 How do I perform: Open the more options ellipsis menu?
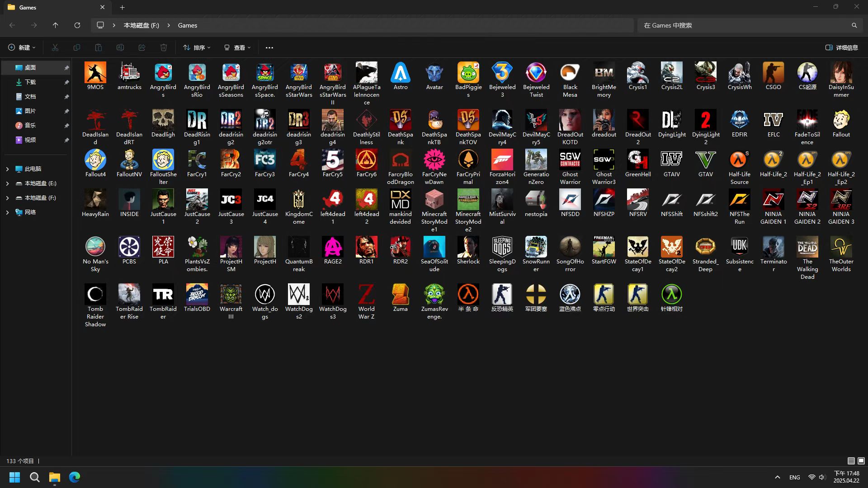point(269,47)
